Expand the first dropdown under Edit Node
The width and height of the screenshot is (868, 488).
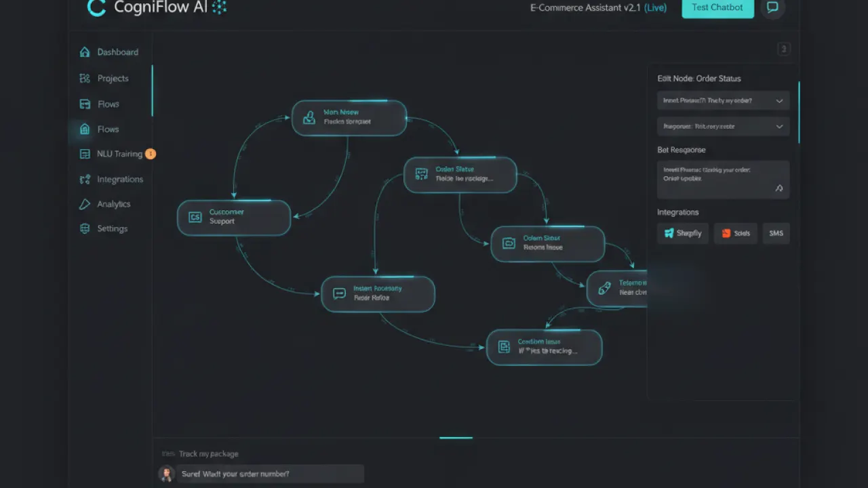coord(724,101)
